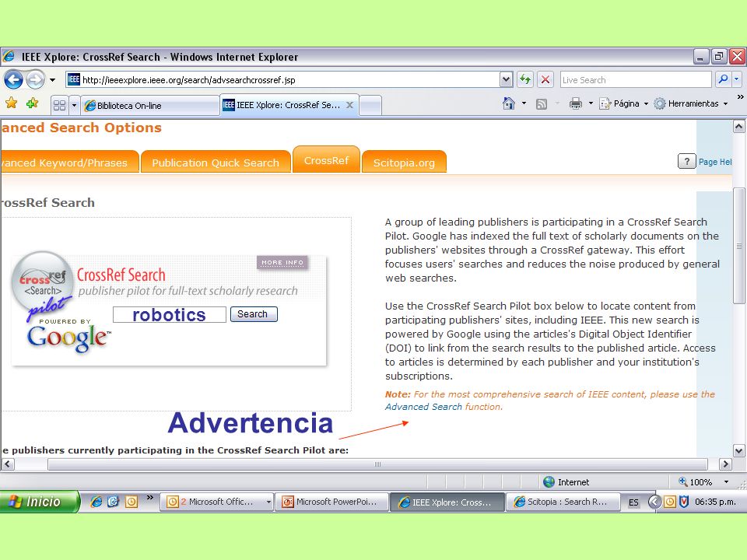Image resolution: width=747 pixels, height=560 pixels.
Task: Click the Google logo
Action: [68, 338]
